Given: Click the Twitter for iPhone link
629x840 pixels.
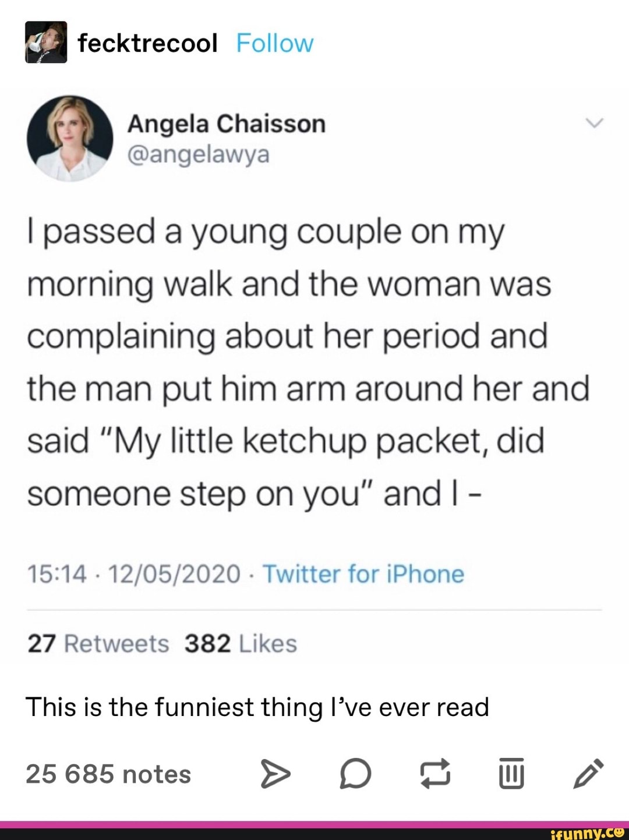Looking at the screenshot, I should coord(363,574).
